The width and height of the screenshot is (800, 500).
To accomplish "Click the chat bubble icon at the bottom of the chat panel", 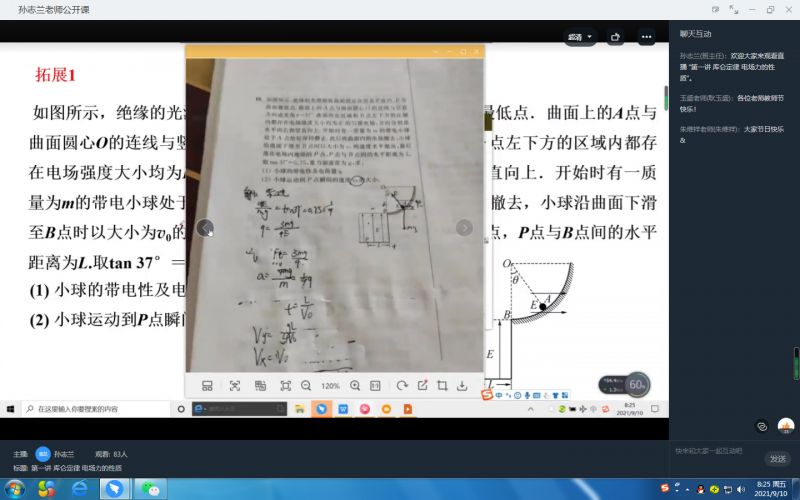I will pyautogui.click(x=762, y=426).
